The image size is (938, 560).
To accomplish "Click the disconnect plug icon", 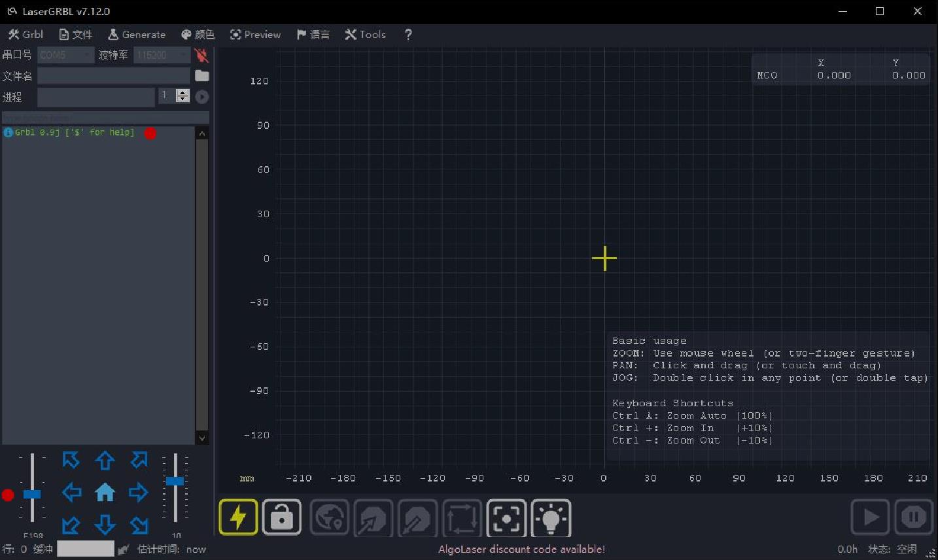I will (201, 55).
